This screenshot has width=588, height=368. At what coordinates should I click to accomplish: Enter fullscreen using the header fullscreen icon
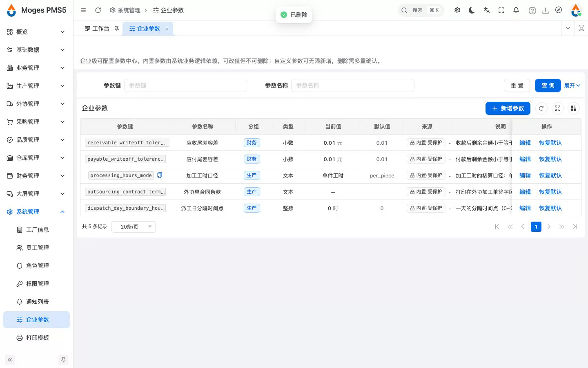[501, 10]
